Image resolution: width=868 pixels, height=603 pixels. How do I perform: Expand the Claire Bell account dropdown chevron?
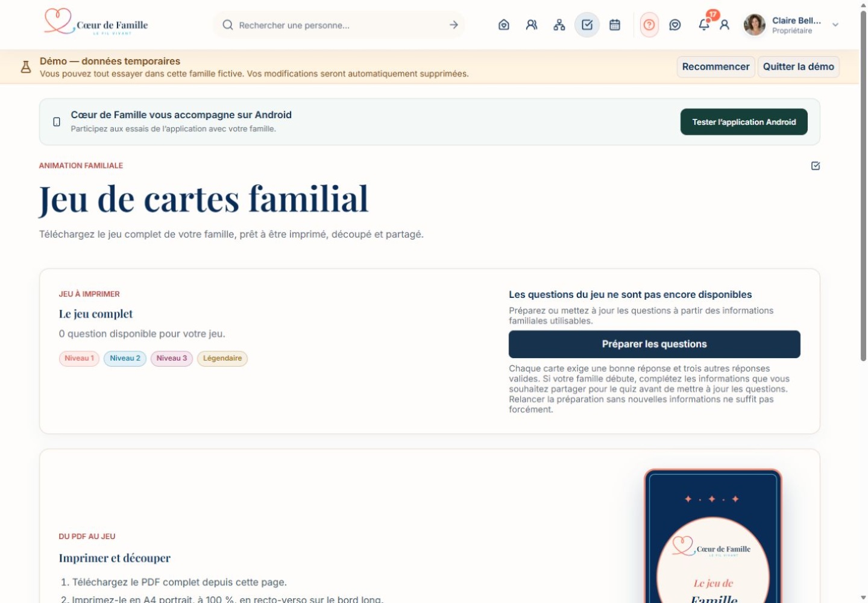coord(835,25)
